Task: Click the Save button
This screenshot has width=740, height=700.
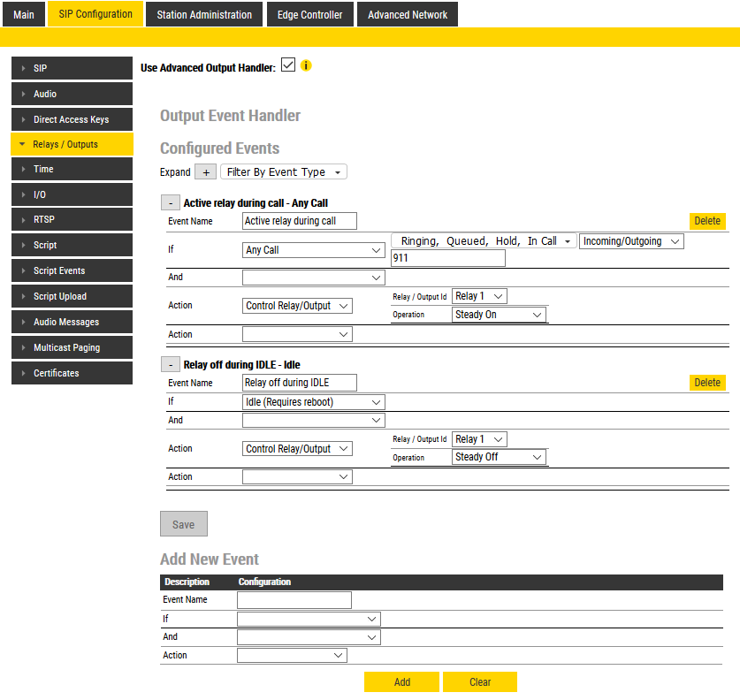Action: [x=183, y=524]
